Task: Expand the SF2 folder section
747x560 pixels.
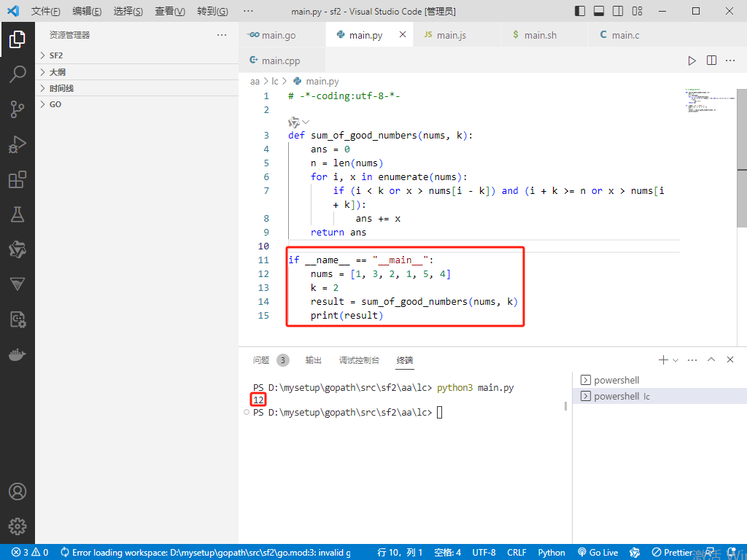Action: (x=137, y=55)
